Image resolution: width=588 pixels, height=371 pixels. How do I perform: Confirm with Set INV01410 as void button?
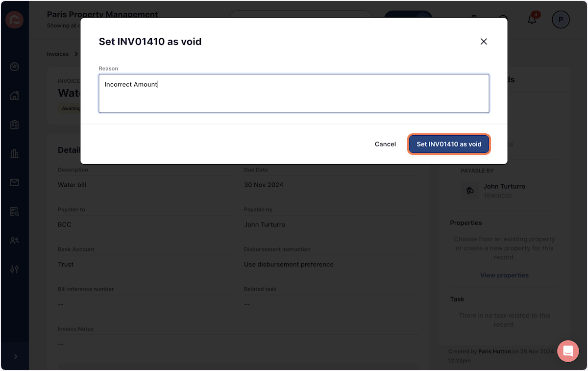pos(449,144)
